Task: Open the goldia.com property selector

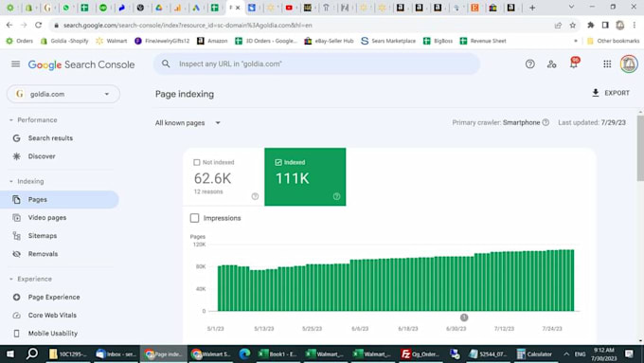Action: coord(63,94)
